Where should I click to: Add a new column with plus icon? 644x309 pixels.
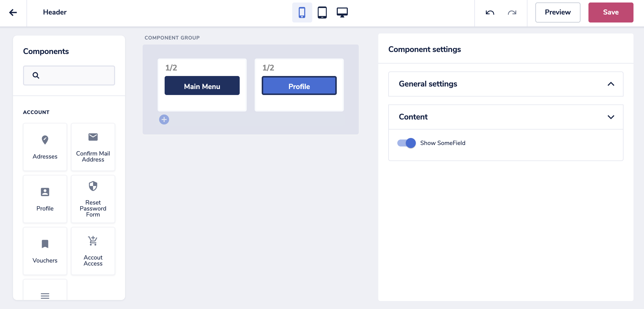tap(164, 119)
